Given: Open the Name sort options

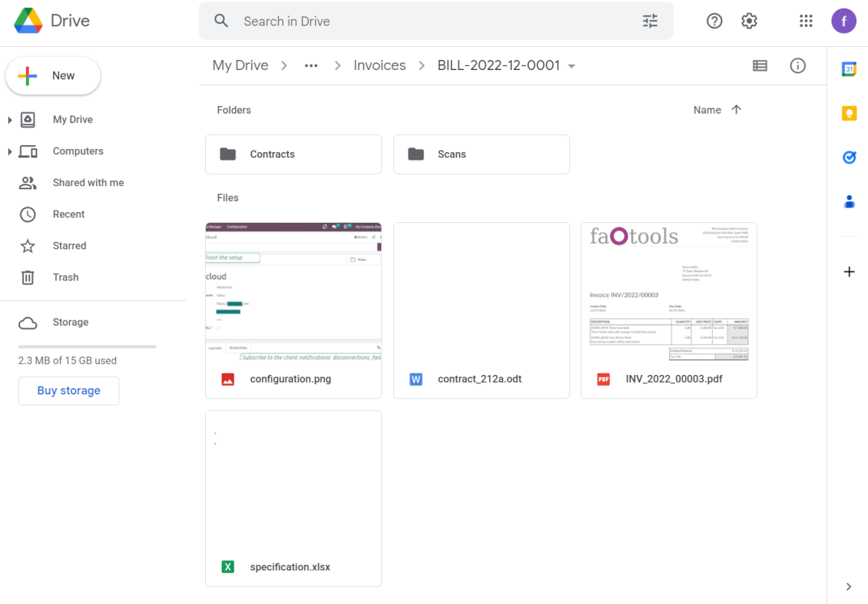Looking at the screenshot, I should [x=707, y=110].
